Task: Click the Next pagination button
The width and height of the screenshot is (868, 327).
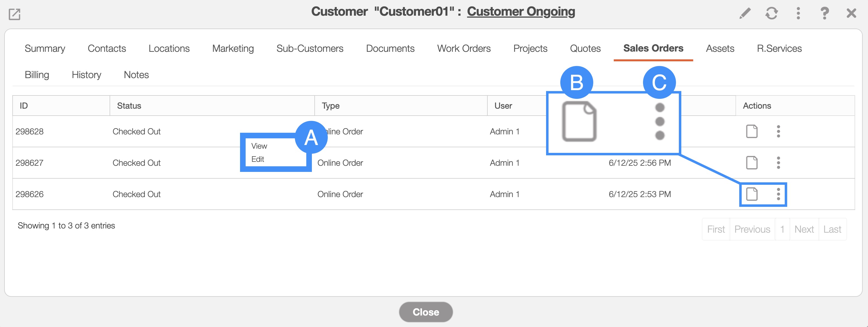Action: pyautogui.click(x=804, y=230)
